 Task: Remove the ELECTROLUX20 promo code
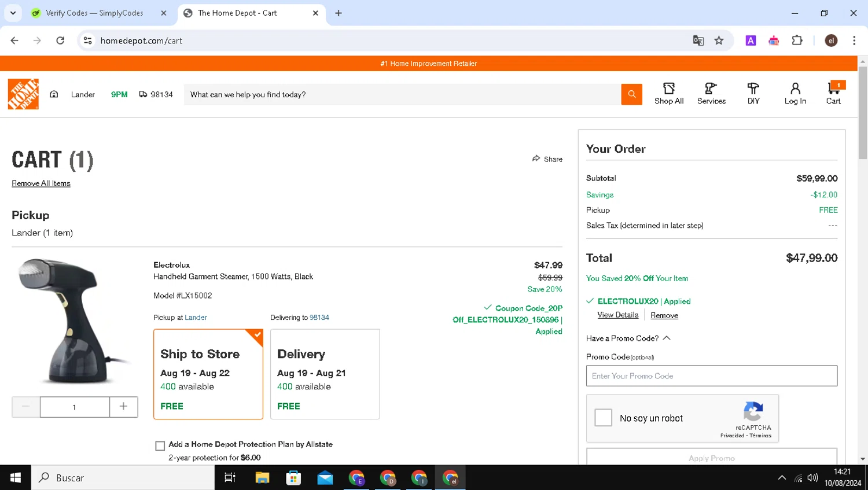coord(664,315)
